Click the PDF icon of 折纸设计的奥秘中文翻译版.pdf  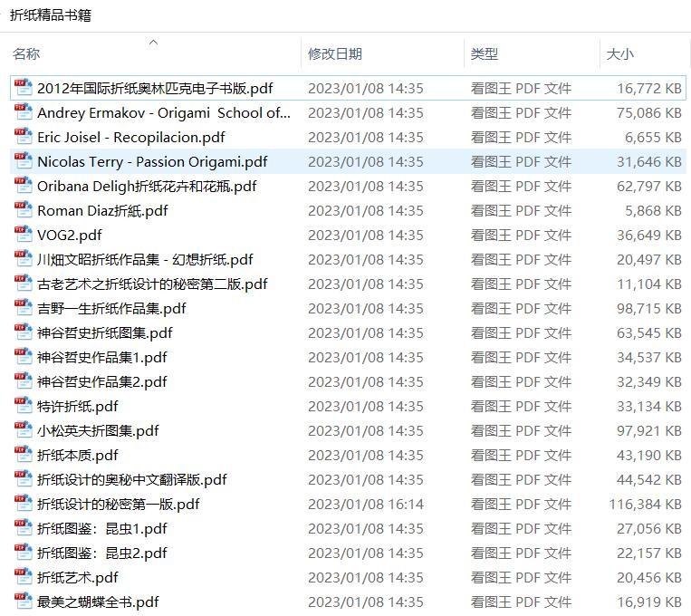coord(23,479)
